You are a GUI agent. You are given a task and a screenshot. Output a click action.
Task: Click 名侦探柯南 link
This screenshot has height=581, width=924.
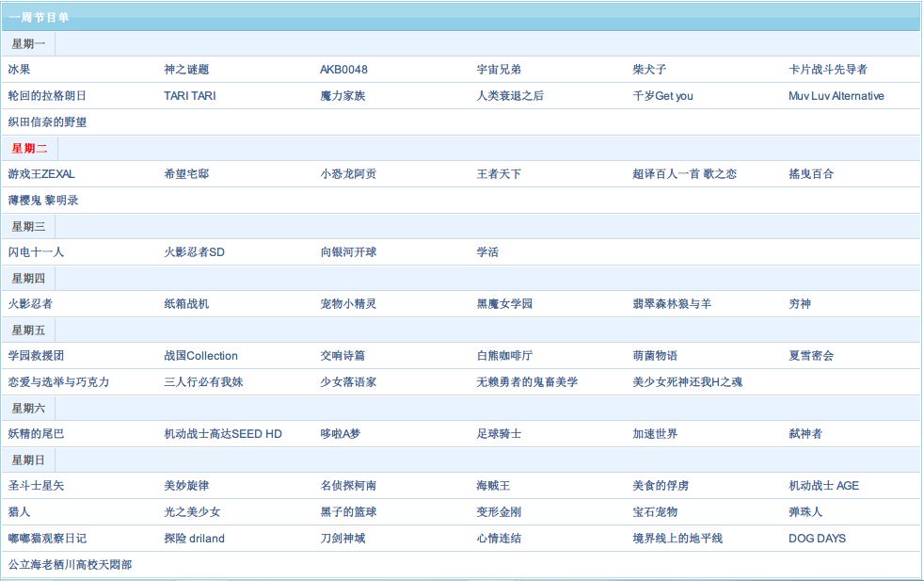(348, 486)
